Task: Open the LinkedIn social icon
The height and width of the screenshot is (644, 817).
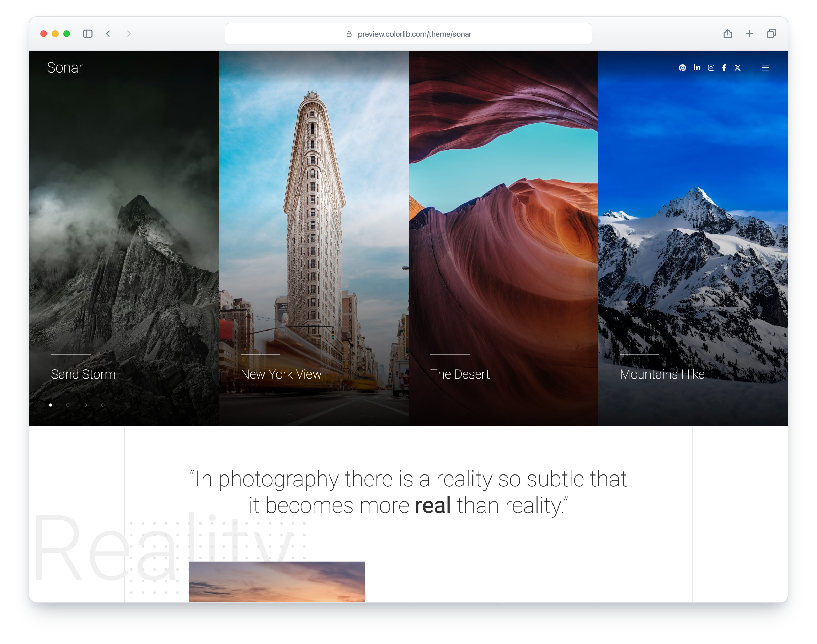Action: (697, 67)
